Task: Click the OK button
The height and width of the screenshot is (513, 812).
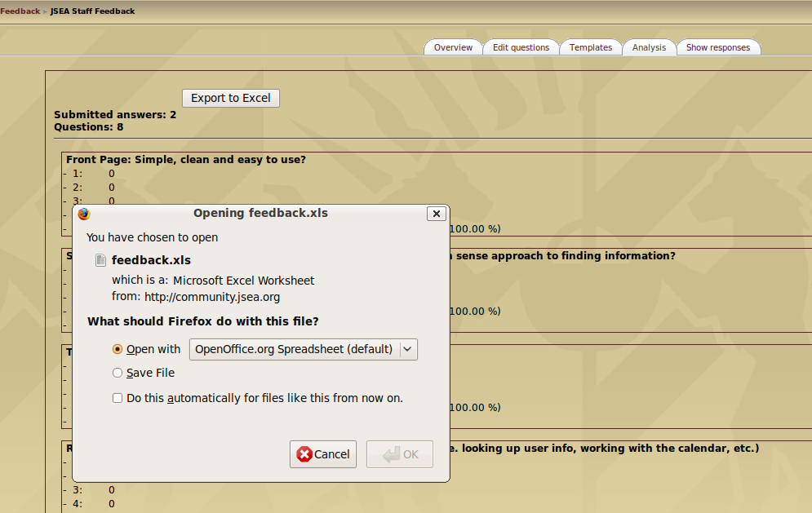Action: (400, 454)
